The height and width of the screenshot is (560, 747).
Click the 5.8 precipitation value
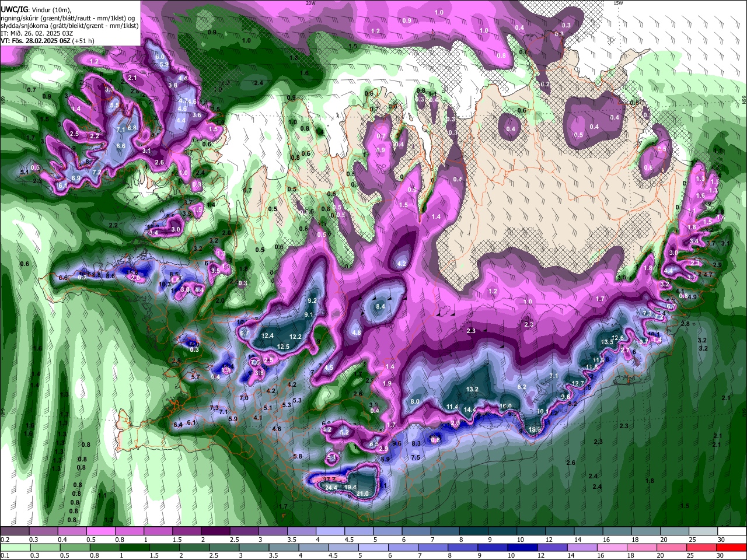coord(298,456)
